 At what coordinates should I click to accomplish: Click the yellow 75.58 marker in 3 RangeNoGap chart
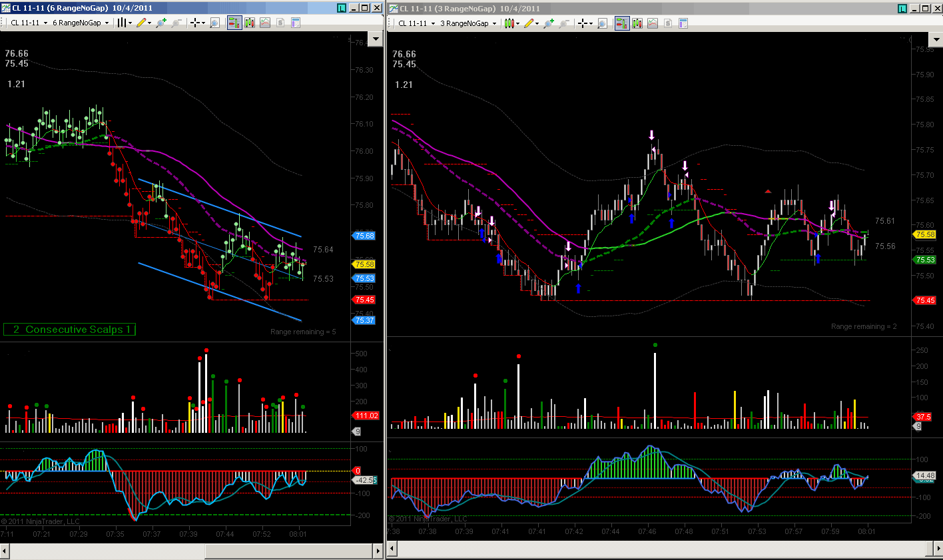coord(925,234)
